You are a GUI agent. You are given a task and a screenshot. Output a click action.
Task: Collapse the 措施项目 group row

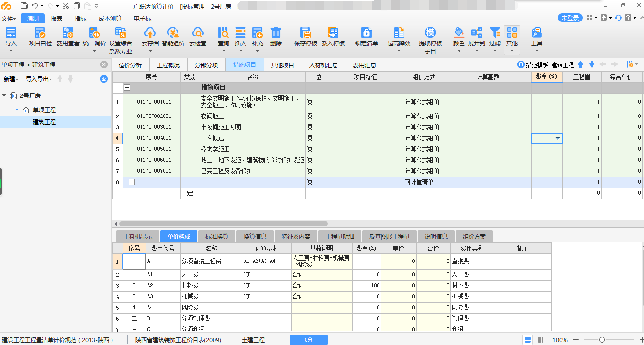(127, 88)
